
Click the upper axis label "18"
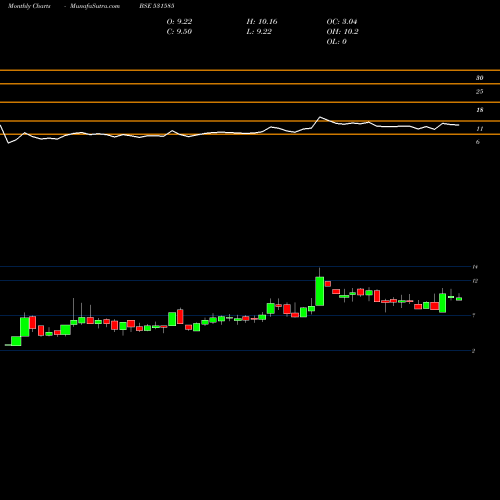tap(480, 110)
